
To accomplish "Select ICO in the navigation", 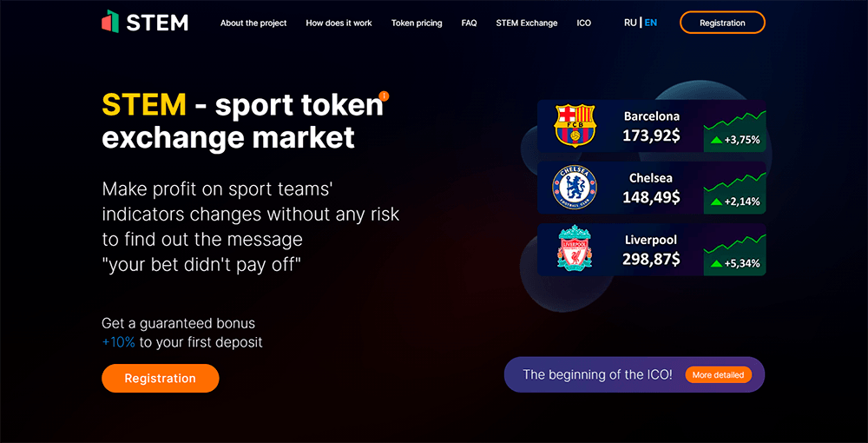I will coord(583,23).
